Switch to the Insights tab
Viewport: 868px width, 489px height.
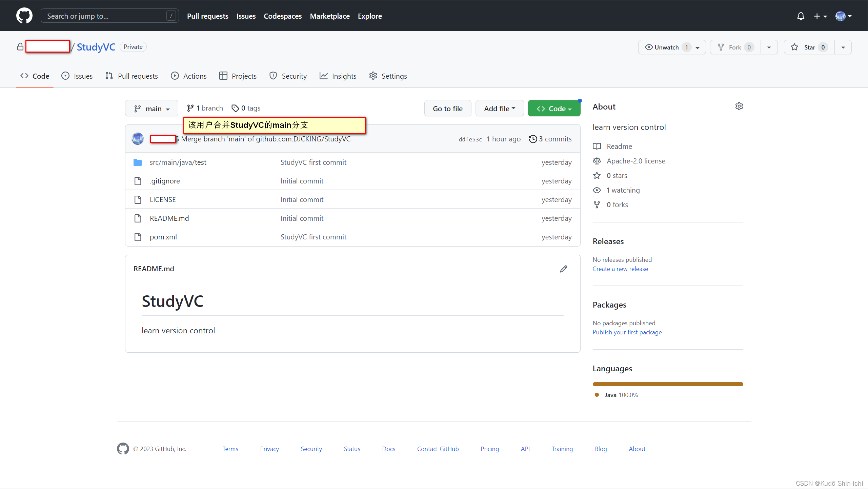[x=338, y=76]
